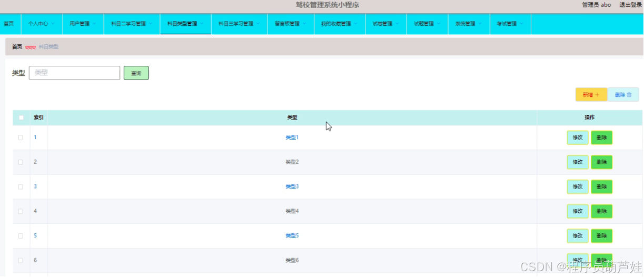Screen dimensions: 644x277
Task: Click the 类型 column header
Action: tap(292, 117)
